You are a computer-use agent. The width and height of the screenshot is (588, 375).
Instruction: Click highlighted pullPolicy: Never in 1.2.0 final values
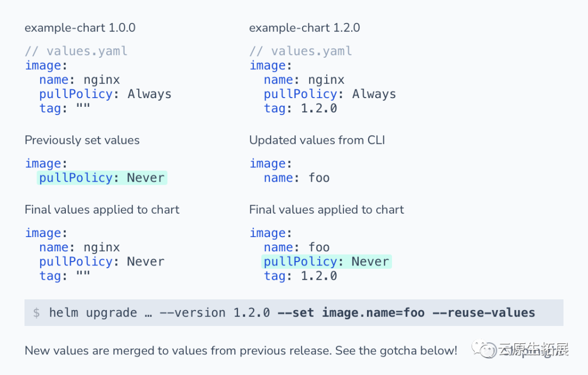point(326,262)
